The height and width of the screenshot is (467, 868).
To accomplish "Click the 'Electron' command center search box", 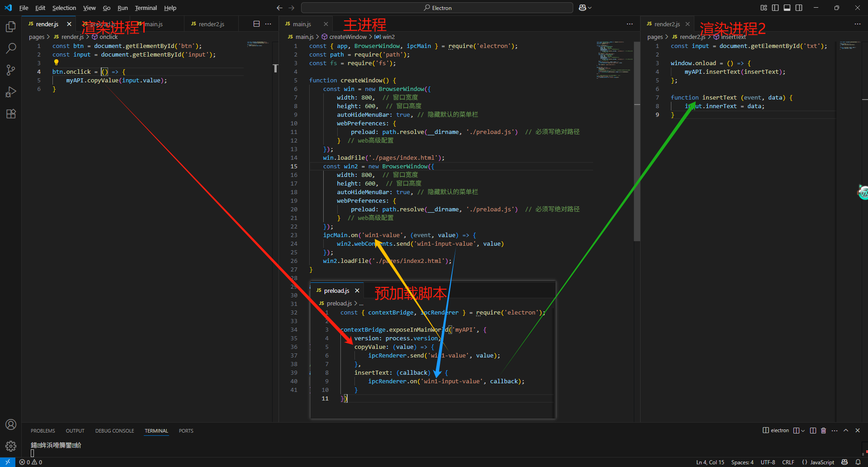I will click(x=437, y=8).
